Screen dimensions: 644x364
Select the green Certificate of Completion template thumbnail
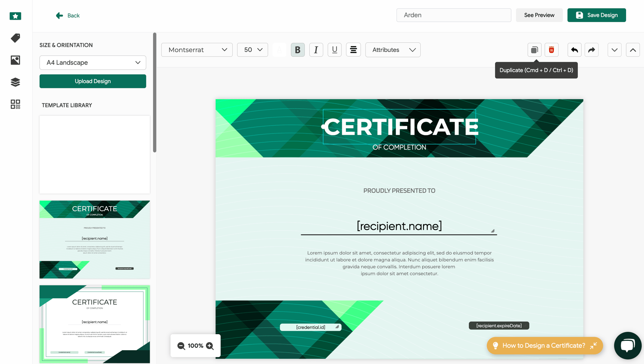94,239
